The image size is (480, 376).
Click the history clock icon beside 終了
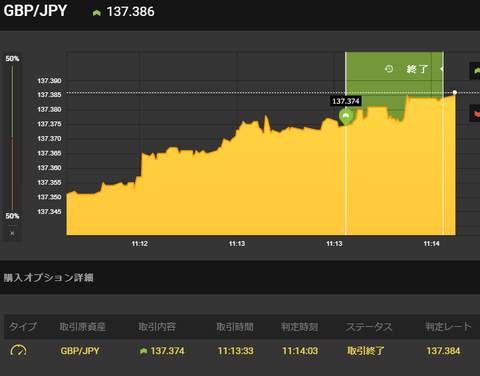389,69
